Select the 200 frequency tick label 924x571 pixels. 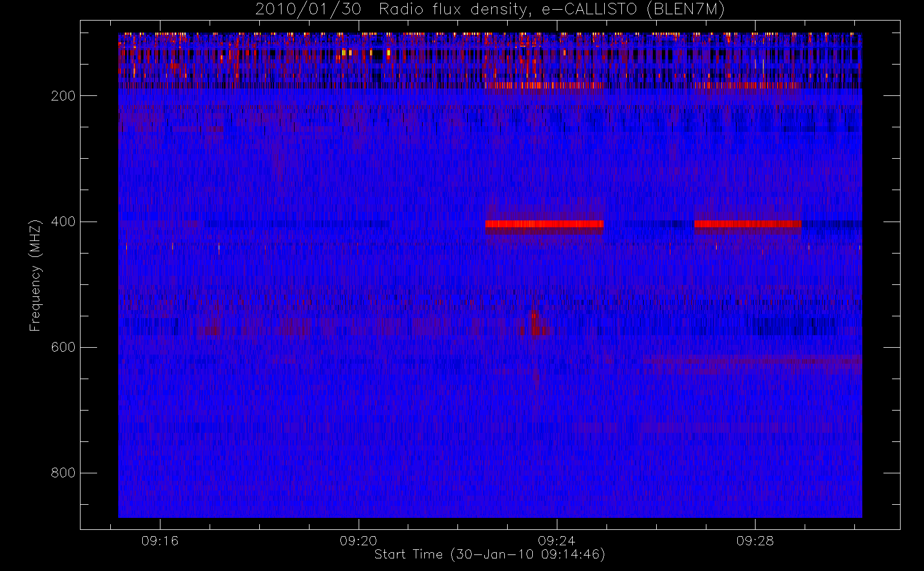coord(63,96)
